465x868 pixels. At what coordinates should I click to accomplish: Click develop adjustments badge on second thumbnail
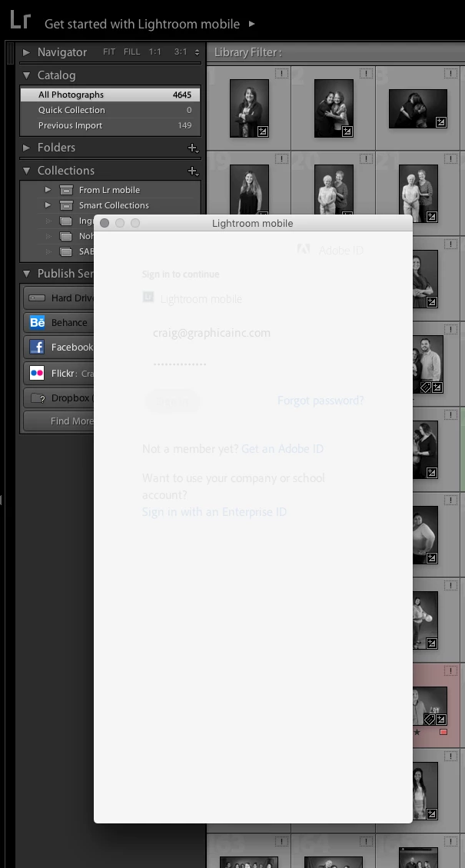click(347, 131)
